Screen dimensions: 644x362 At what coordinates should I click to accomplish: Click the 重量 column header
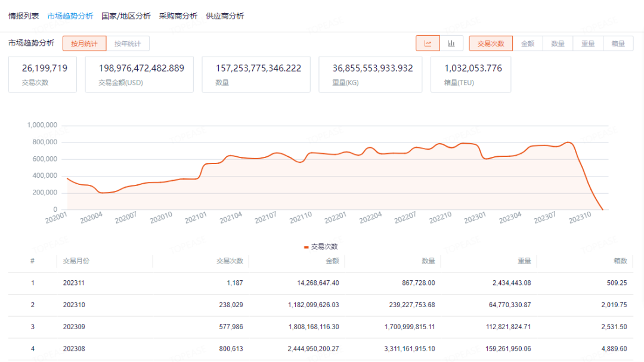coord(525,261)
